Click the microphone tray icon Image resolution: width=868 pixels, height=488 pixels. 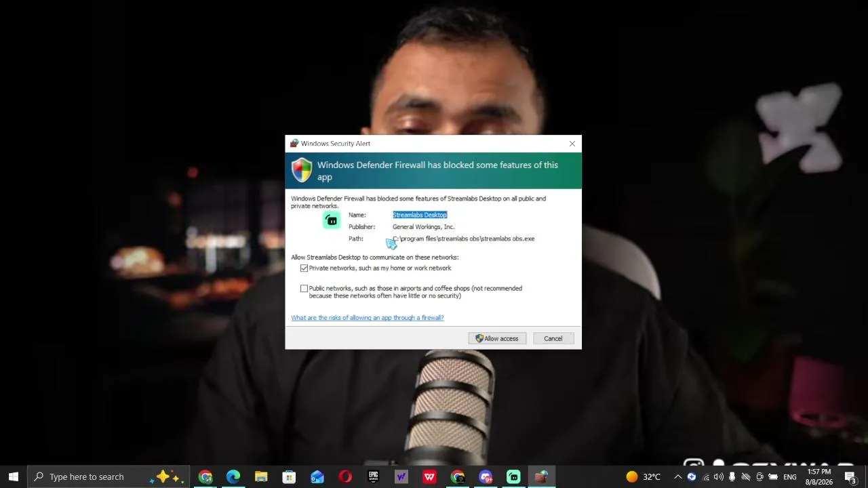(732, 476)
